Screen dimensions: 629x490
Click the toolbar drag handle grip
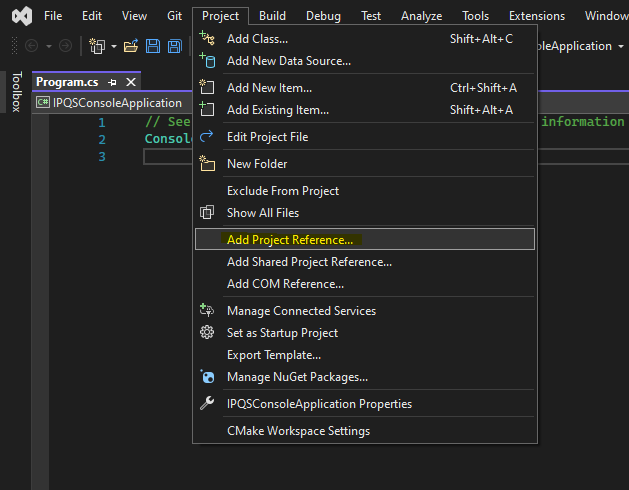pos(14,46)
